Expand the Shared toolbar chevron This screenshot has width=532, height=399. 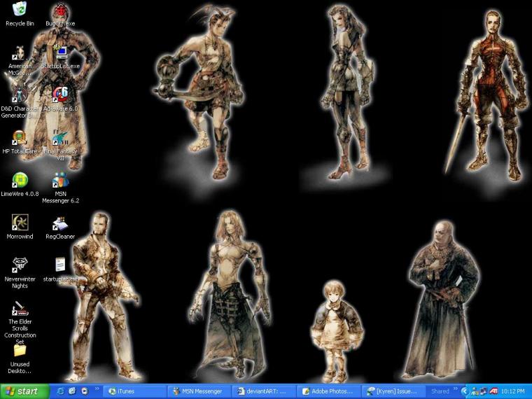click(x=455, y=388)
